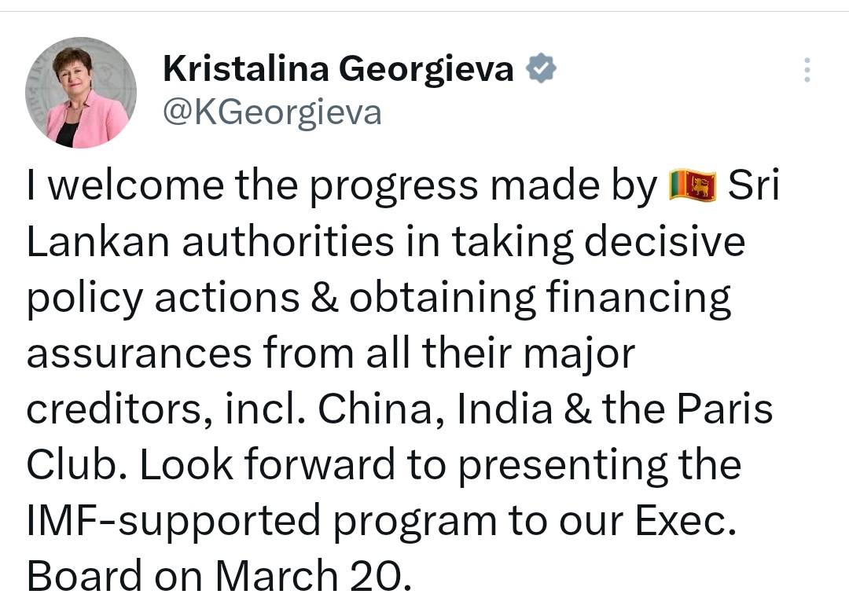
Task: Click 'decisive' in the tweet text
Action: point(664,241)
